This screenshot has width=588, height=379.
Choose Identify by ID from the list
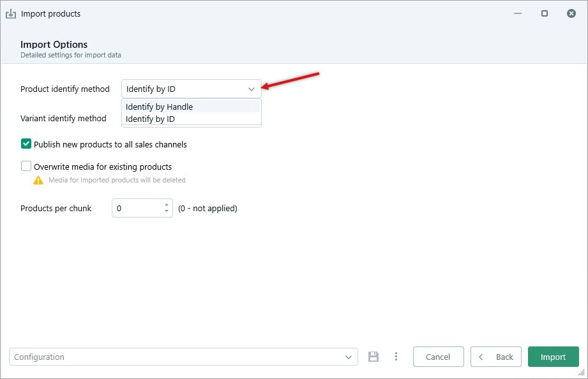tap(192, 119)
